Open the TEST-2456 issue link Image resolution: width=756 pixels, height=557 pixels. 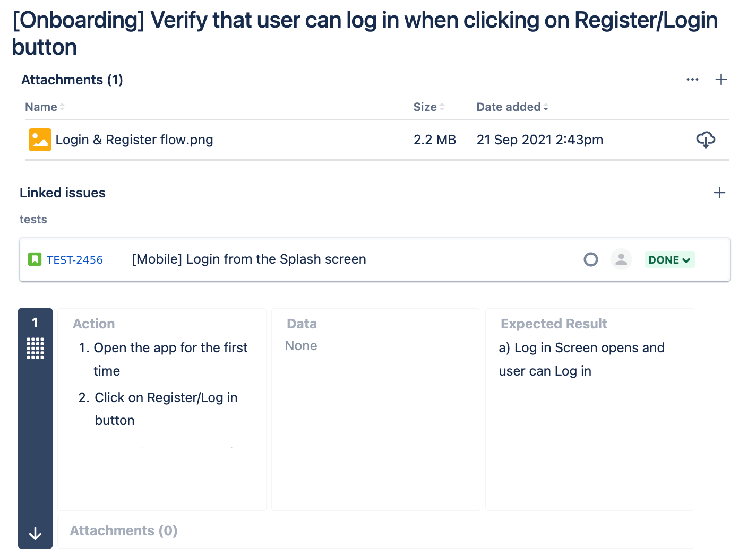point(75,260)
